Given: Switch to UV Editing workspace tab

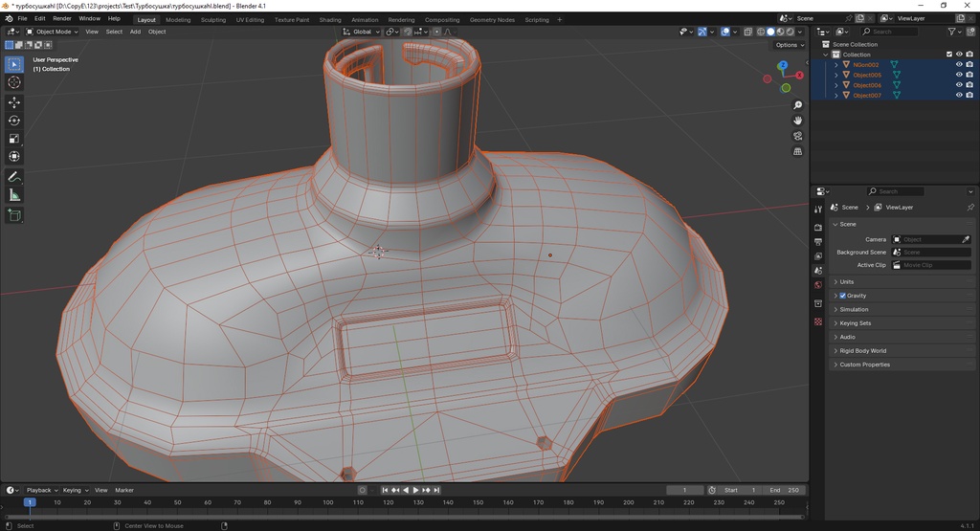Looking at the screenshot, I should [x=250, y=20].
